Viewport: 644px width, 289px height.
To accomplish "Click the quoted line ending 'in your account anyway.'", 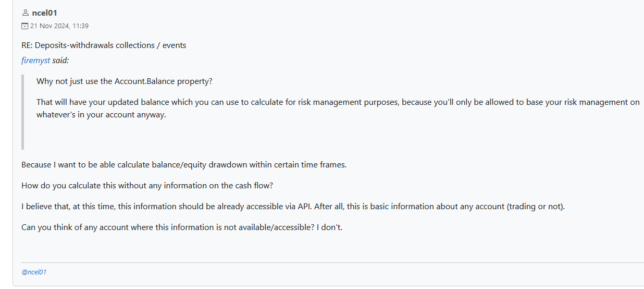I will pyautogui.click(x=101, y=115).
